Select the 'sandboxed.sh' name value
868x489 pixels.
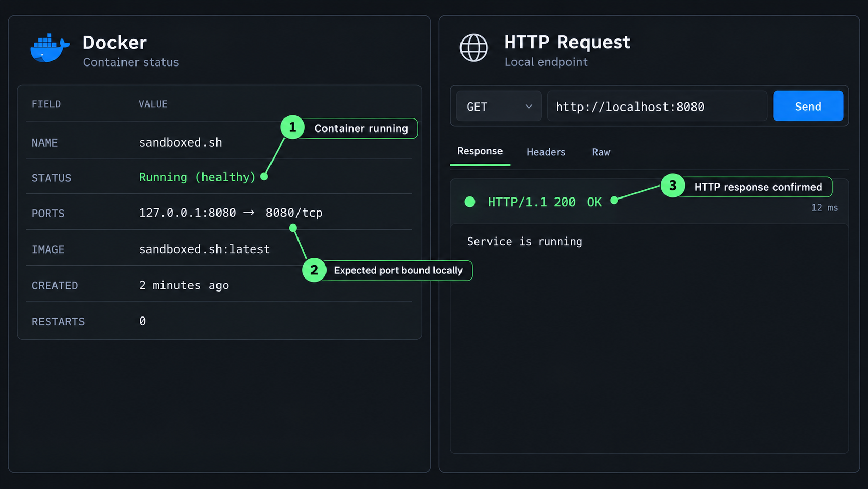click(180, 142)
